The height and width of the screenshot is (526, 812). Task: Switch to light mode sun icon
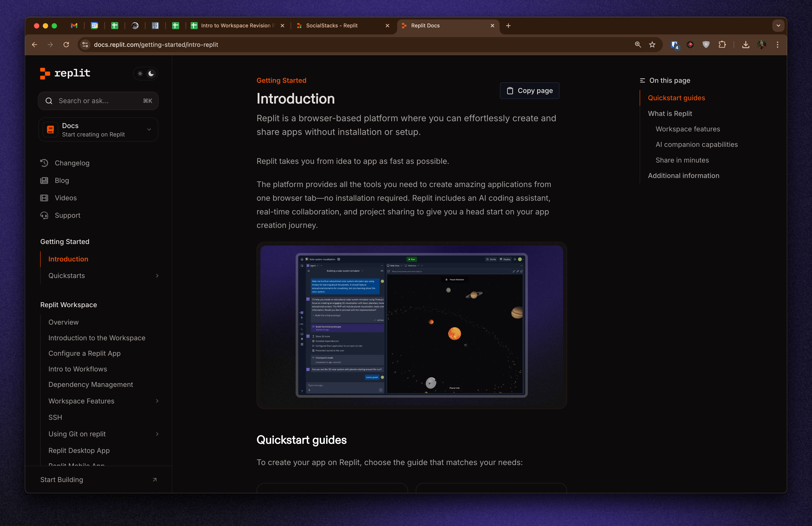pyautogui.click(x=140, y=73)
